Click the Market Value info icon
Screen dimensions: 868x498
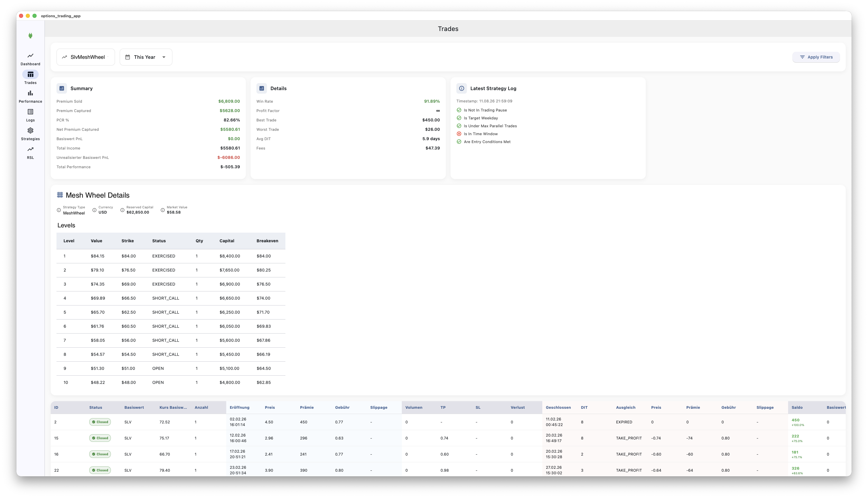pos(163,210)
